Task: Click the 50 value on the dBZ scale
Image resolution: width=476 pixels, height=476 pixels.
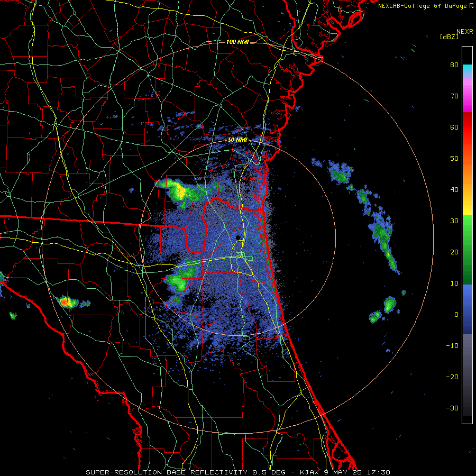Action: (x=454, y=159)
